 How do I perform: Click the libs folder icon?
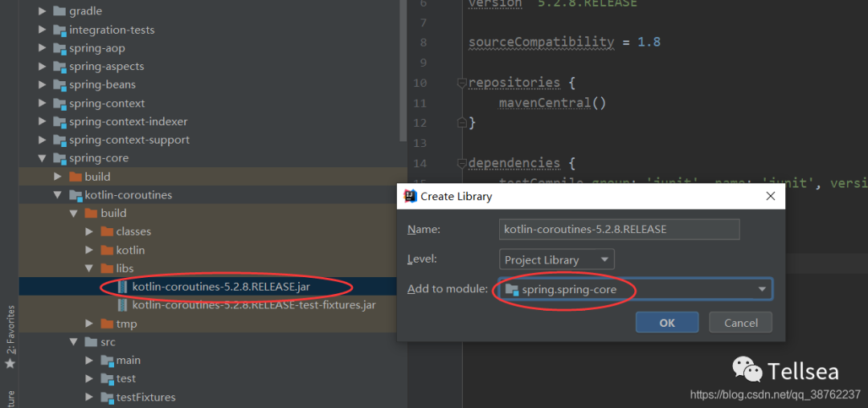tap(107, 268)
